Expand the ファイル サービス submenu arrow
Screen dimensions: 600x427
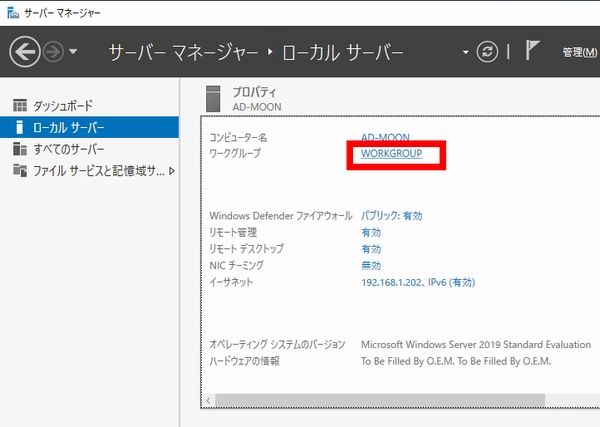172,171
